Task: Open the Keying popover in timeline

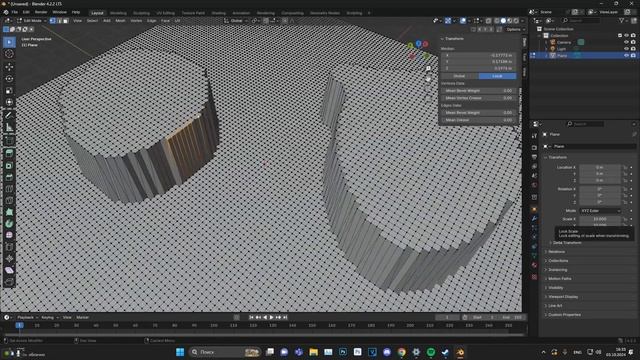Action: [49, 317]
